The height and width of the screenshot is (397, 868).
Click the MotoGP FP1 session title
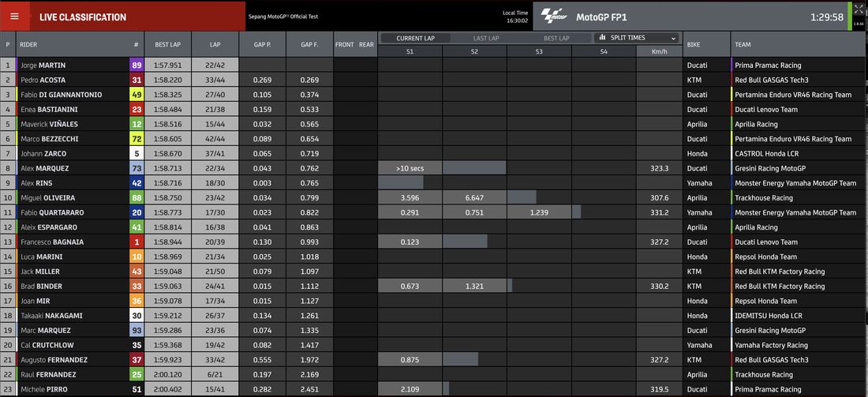[x=602, y=17]
